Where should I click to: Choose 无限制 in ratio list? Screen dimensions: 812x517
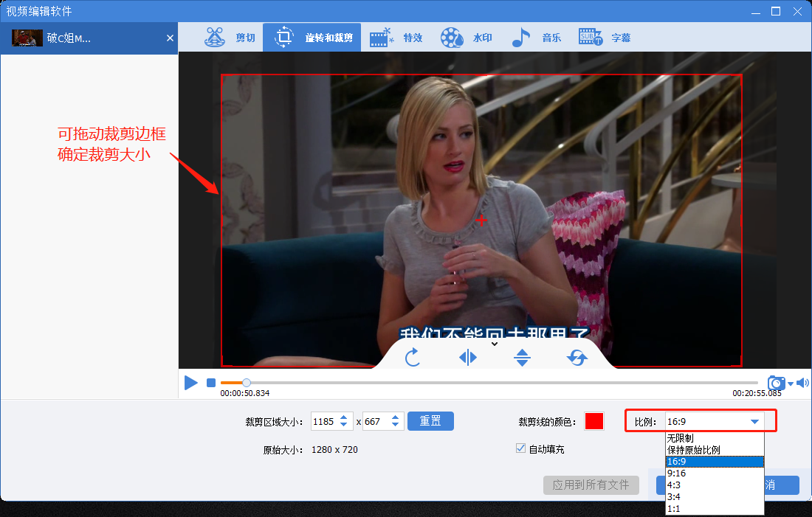pos(715,438)
